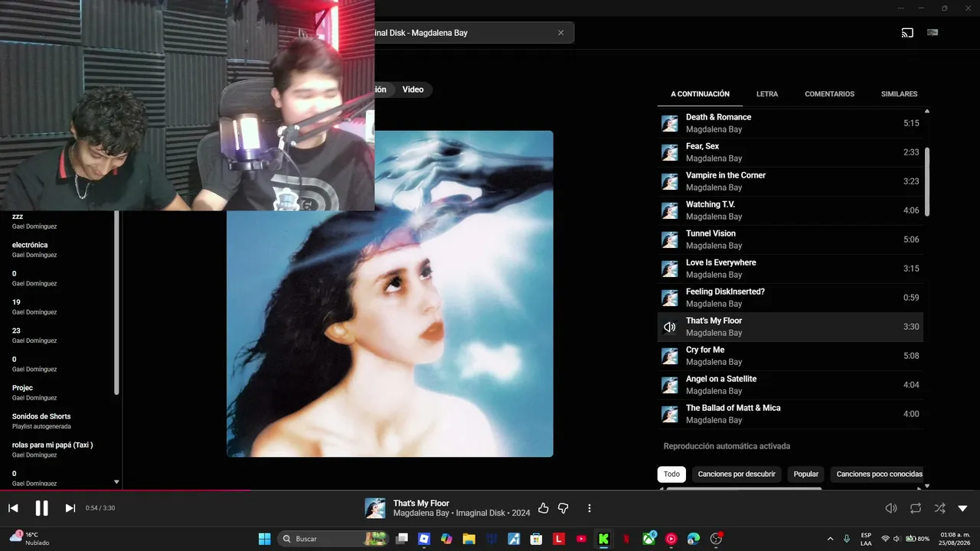Image resolution: width=980 pixels, height=551 pixels.
Task: Collapse the player page with down arrow
Action: tap(962, 508)
